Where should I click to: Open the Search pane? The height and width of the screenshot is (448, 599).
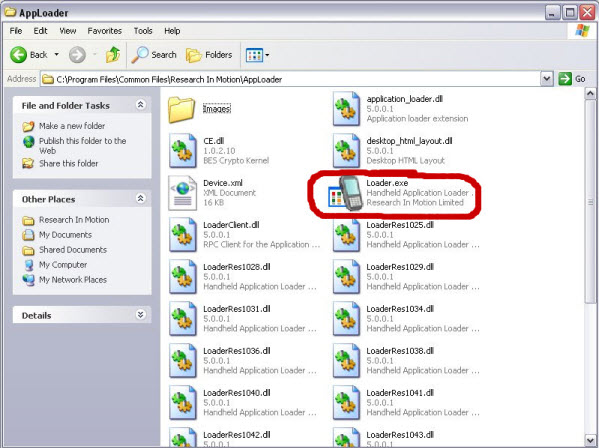click(x=154, y=55)
